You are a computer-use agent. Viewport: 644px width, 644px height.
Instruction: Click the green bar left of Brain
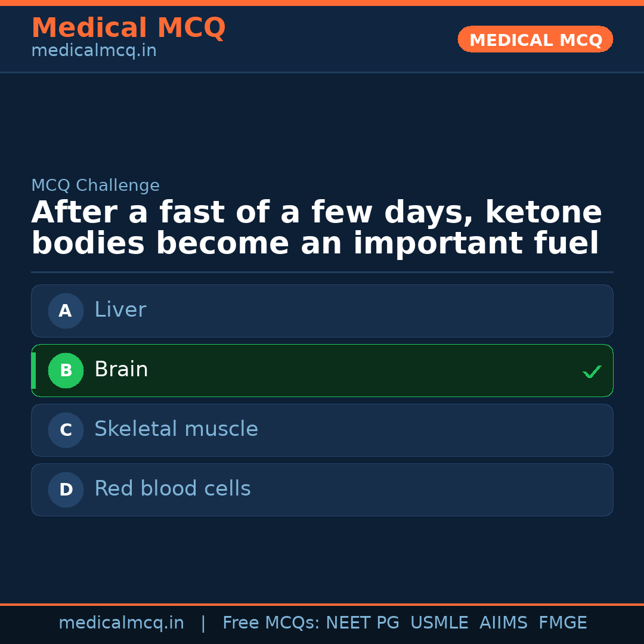[33, 370]
